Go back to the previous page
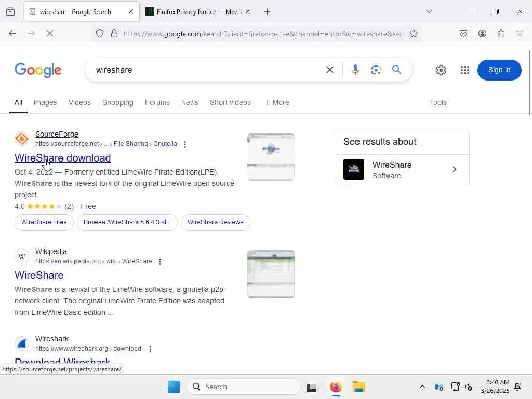 (x=12, y=33)
